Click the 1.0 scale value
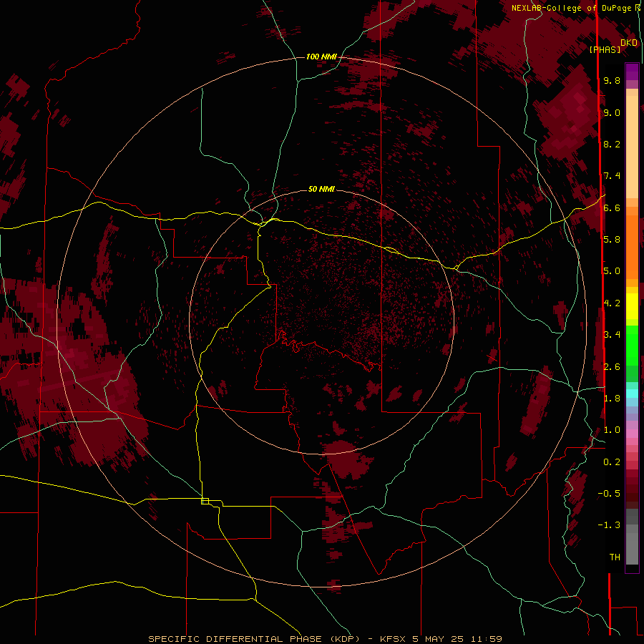This screenshot has width=644, height=644. [x=612, y=429]
